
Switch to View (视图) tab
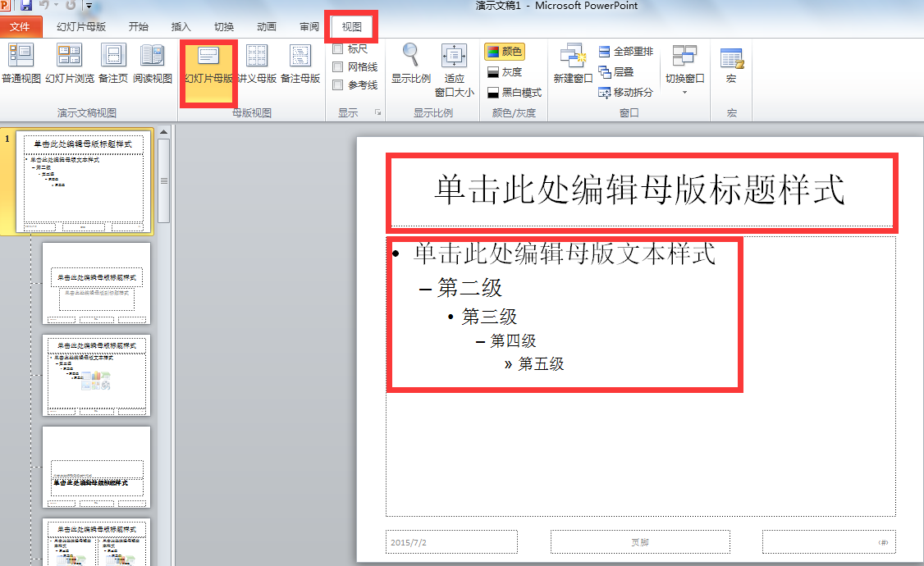352,27
